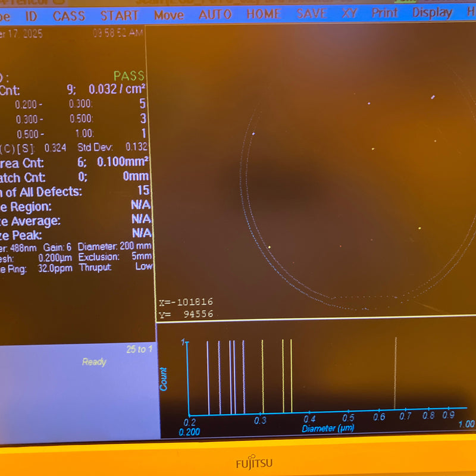Click Print to output the report
Viewport: 476px width, 476px height.
[x=384, y=15]
